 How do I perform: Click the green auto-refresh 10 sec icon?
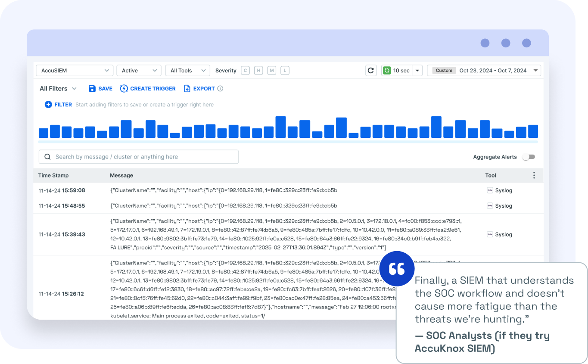[x=387, y=71]
